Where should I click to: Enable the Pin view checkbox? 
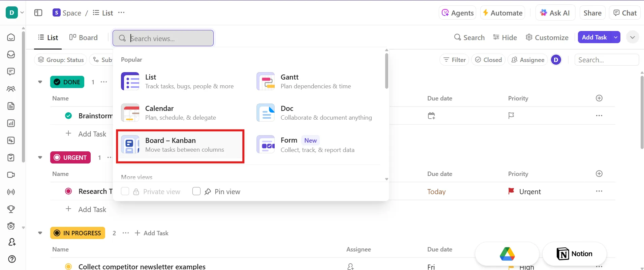[x=196, y=191]
